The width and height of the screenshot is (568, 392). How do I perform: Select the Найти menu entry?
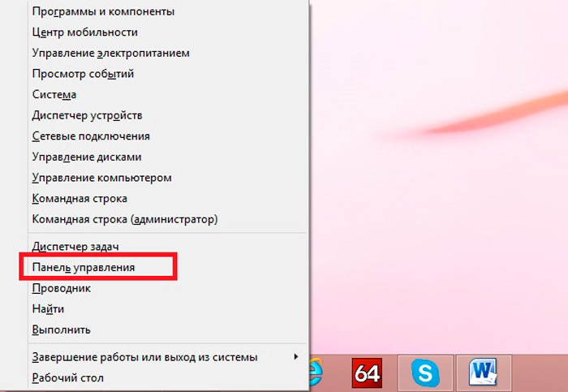tap(48, 309)
